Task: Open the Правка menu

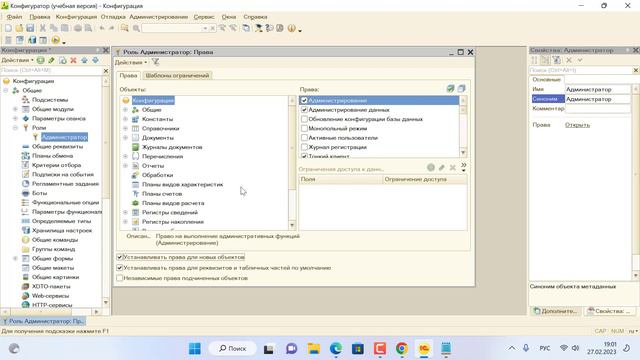Action: click(x=40, y=17)
